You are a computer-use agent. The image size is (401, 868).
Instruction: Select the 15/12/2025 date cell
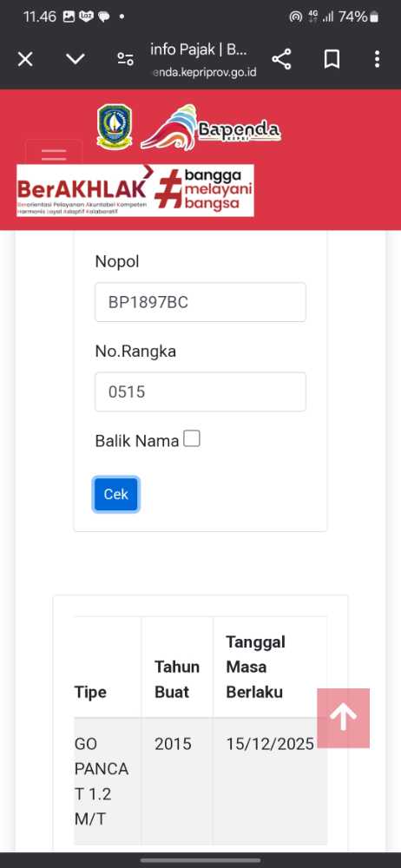pyautogui.click(x=270, y=744)
